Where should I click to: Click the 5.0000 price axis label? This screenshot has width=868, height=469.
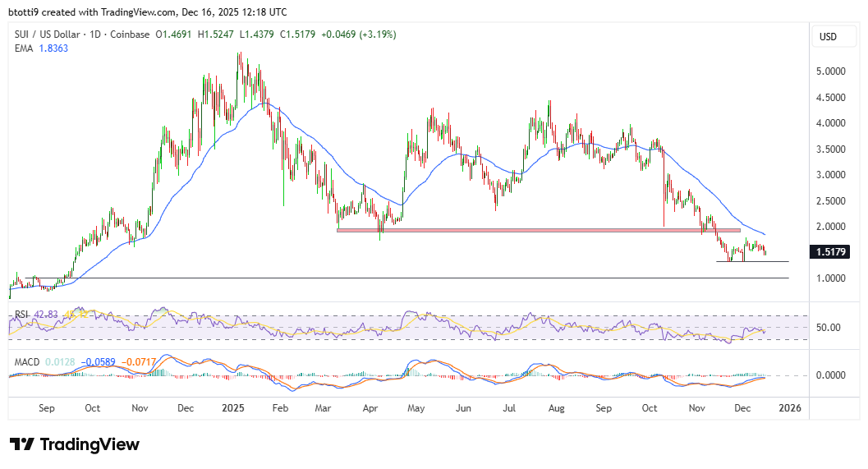pos(831,71)
